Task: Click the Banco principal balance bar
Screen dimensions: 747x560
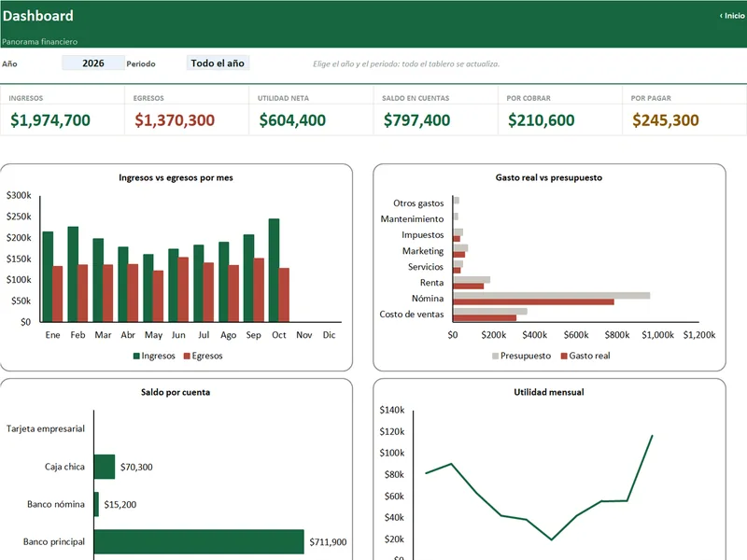Action: [x=199, y=541]
